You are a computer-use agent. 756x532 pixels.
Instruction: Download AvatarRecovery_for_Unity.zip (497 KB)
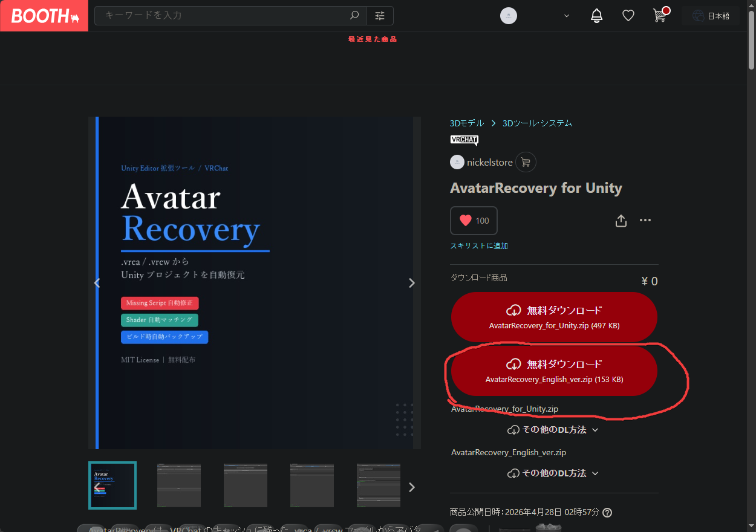point(554,317)
